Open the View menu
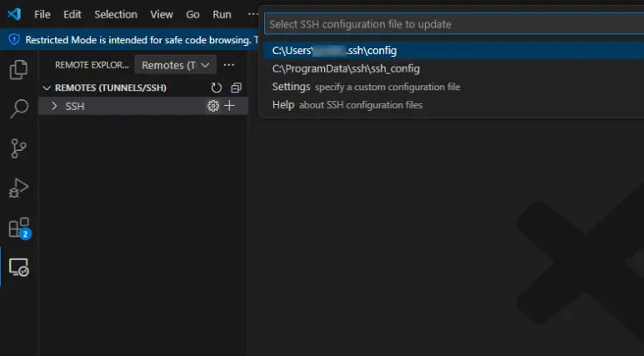644x356 pixels. pos(162,14)
